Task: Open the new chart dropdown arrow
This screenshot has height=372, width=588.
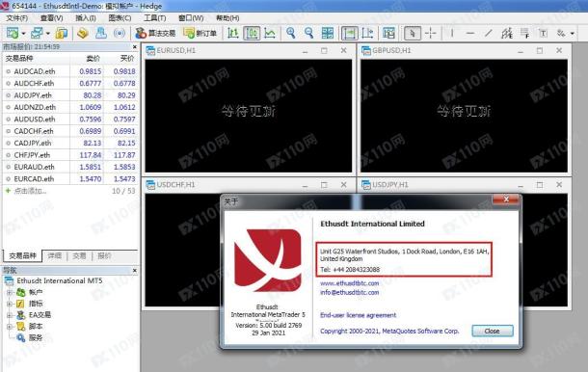Action: tap(23, 34)
